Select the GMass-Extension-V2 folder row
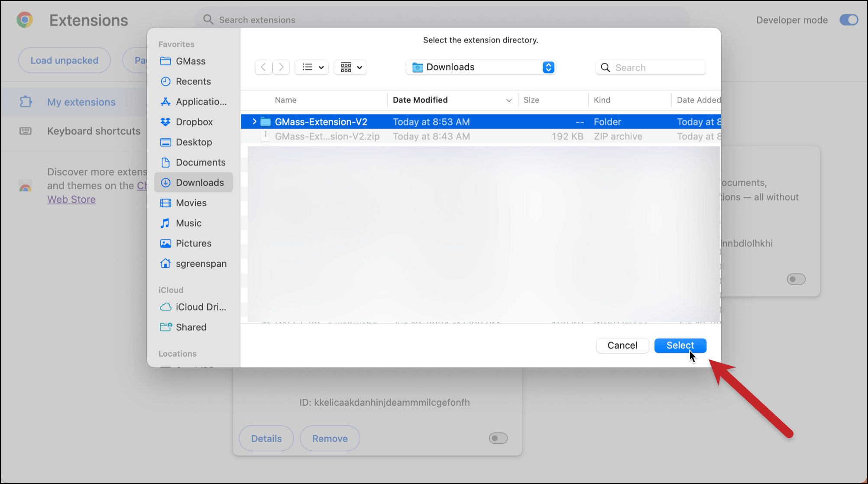Screen dimensions: 868x484 (481, 122)
